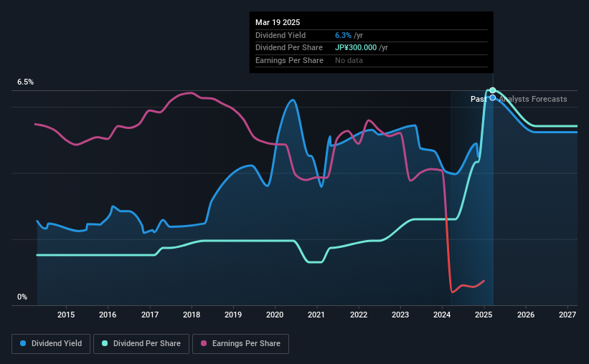Toggle the Dividend Yield legend button
589x364 pixels.
tap(51, 344)
